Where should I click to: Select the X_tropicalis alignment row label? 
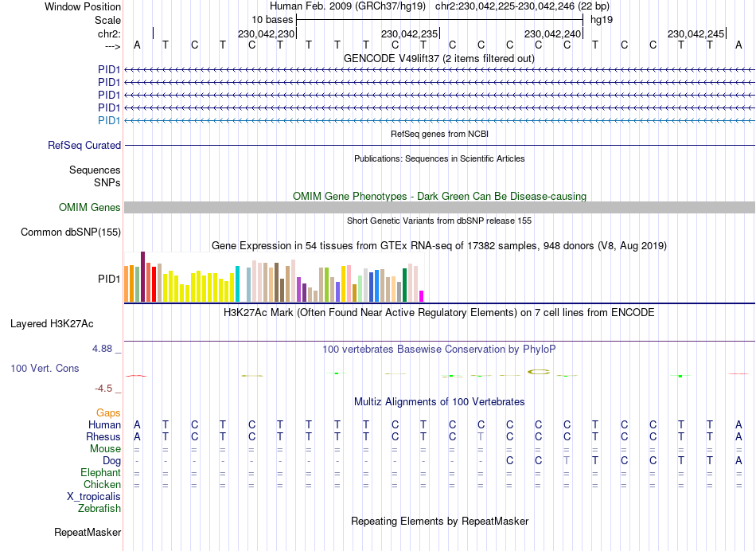tap(94, 497)
